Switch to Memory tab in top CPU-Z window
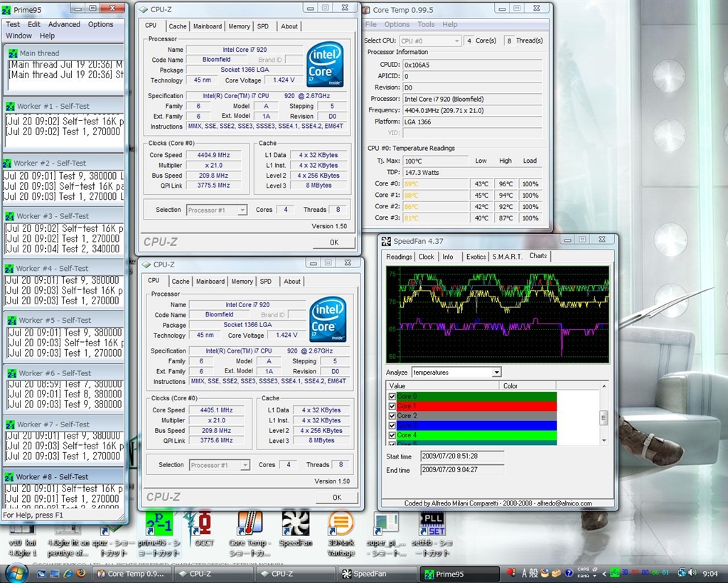 [239, 26]
